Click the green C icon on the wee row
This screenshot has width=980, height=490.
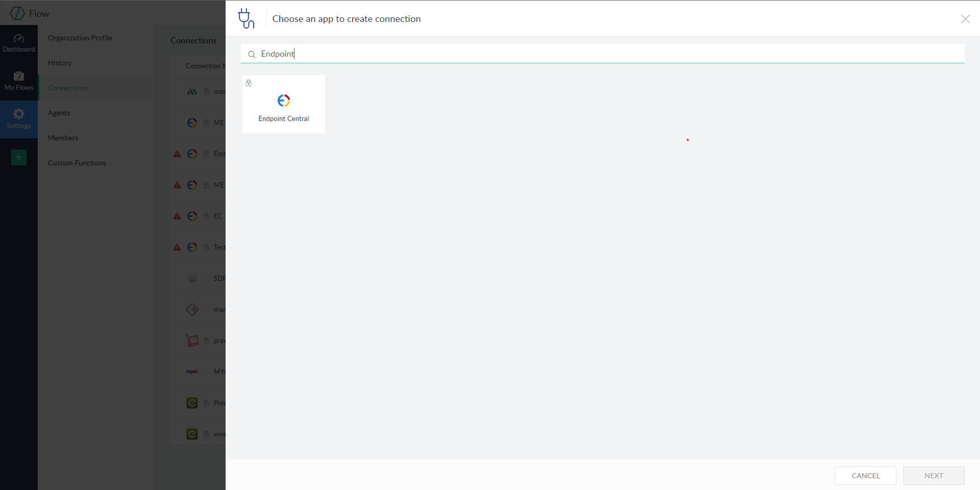(x=192, y=434)
